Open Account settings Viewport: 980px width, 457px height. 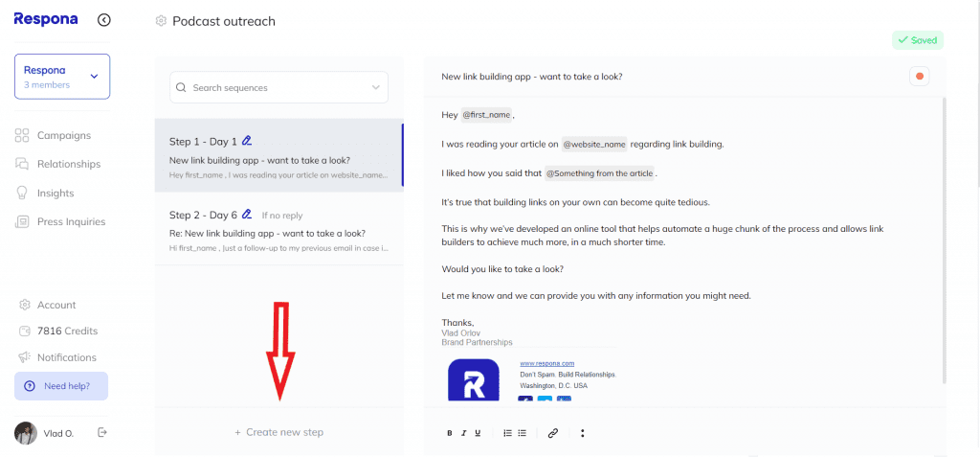[x=48, y=305]
